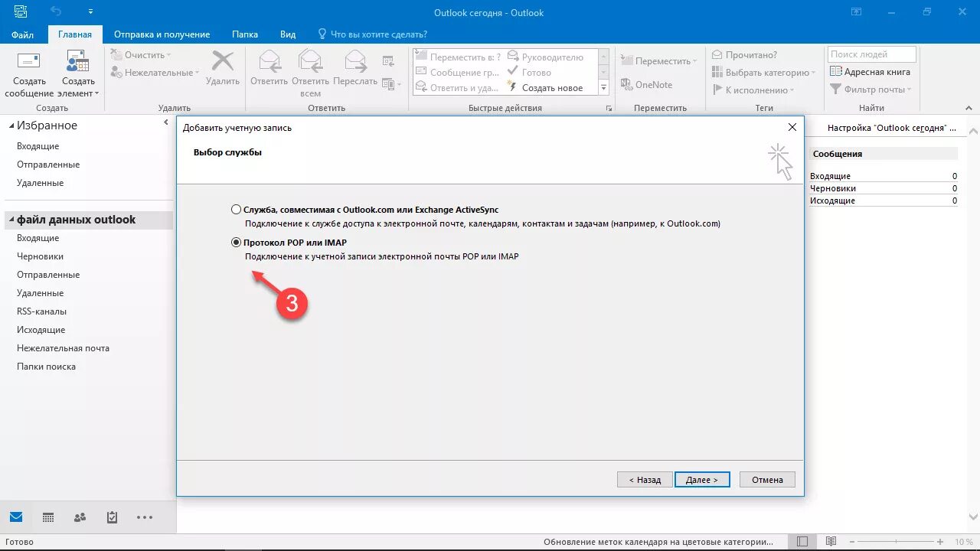Open Sent items in Favorites

[48, 165]
